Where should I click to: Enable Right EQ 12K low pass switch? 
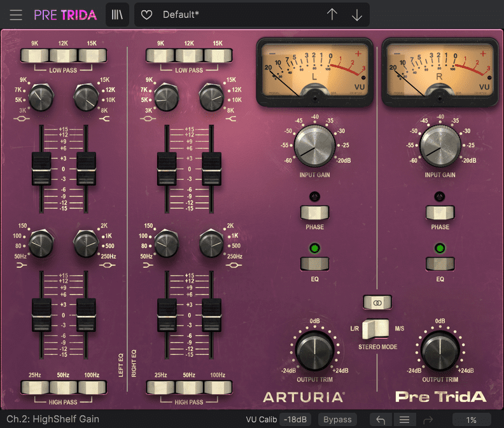tap(190, 55)
